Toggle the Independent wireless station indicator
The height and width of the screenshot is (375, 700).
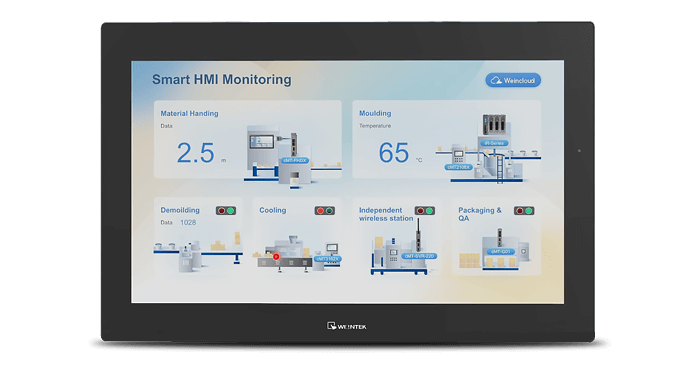[x=425, y=210]
